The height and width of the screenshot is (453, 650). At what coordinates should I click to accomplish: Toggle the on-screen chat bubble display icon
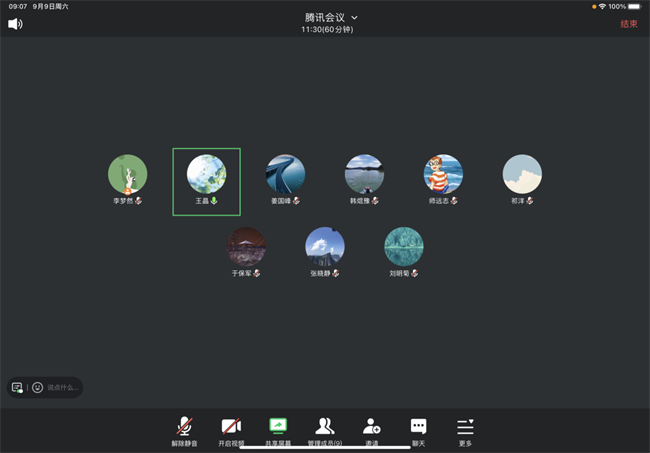click(17, 388)
